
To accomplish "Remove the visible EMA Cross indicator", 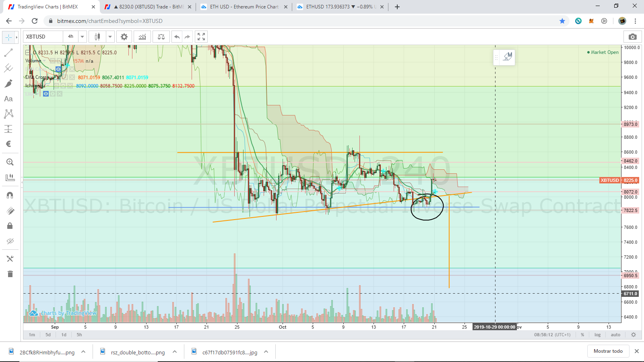I will (72, 77).
